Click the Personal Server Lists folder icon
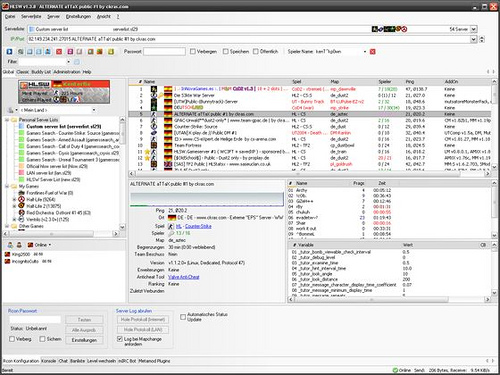The width and height of the screenshot is (500, 375). [14, 120]
